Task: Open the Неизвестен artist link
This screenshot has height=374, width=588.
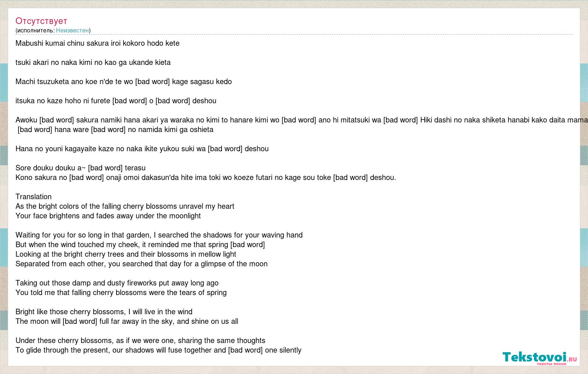Action: (x=72, y=30)
